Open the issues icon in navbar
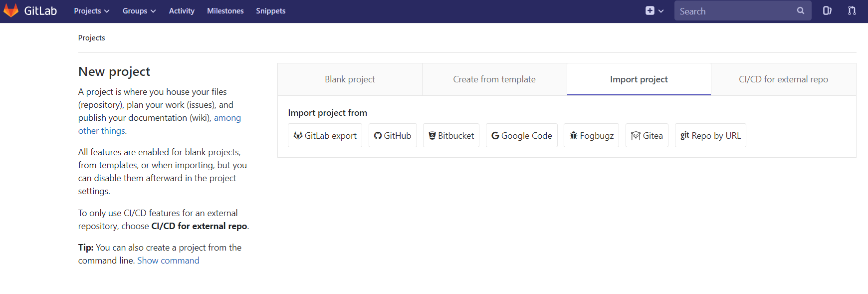The image size is (868, 294). [827, 10]
